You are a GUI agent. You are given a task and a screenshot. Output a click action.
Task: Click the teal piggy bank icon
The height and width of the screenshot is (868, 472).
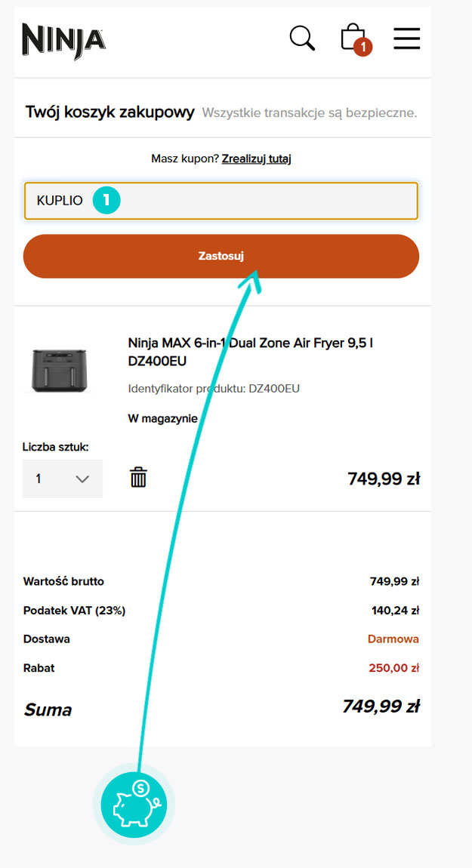133,804
